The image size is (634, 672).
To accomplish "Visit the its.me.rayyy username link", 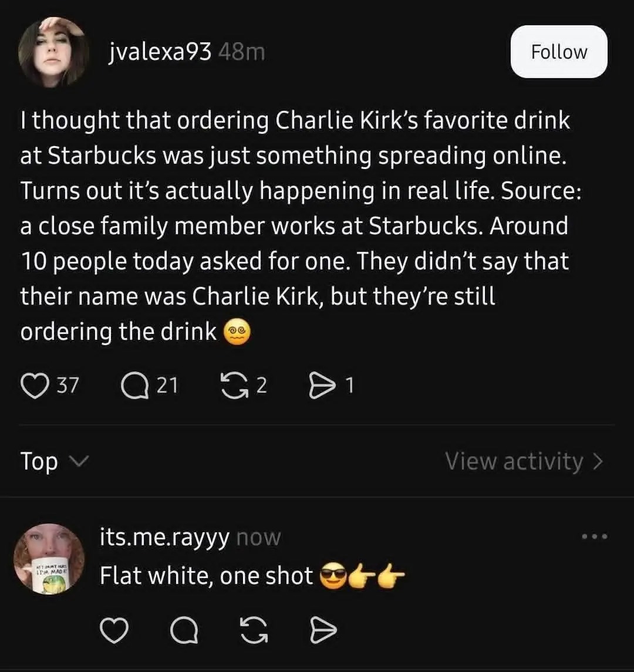I will 164,538.
